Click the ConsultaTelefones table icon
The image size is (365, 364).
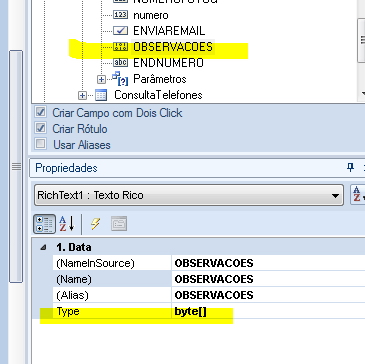pos(101,95)
